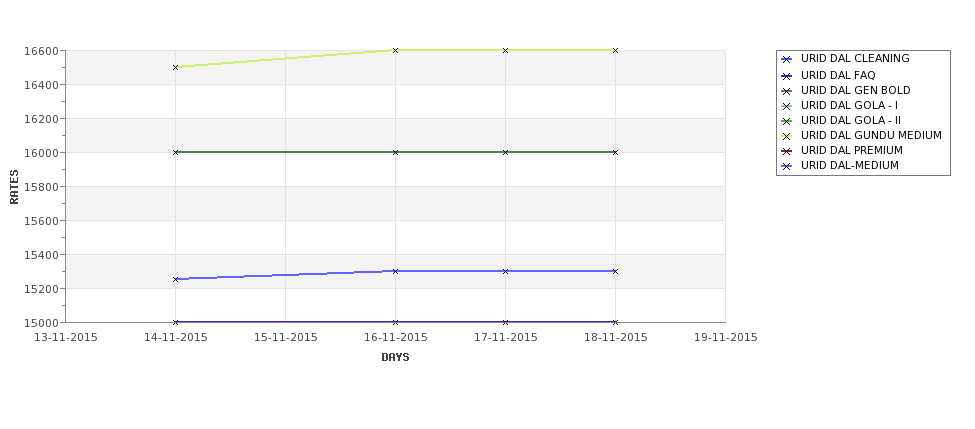Click the URID DAL GOLA - I legend marker

click(787, 106)
